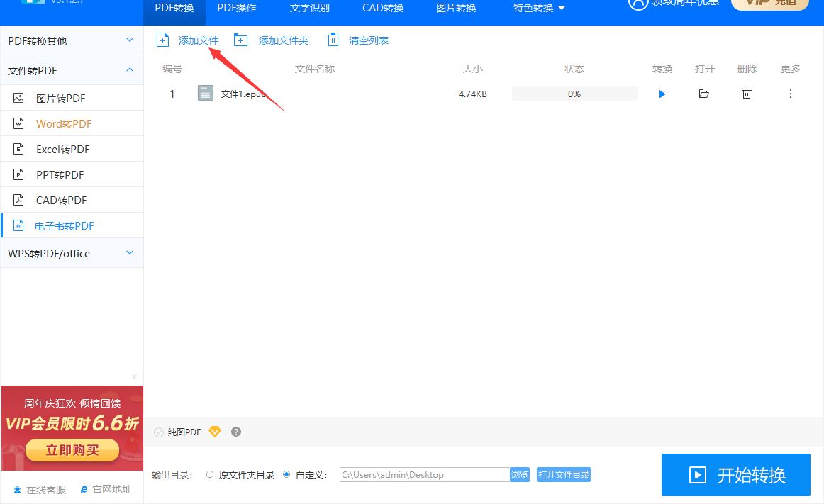Start converting 文件1.epub with the play icon
824x504 pixels.
coord(662,94)
